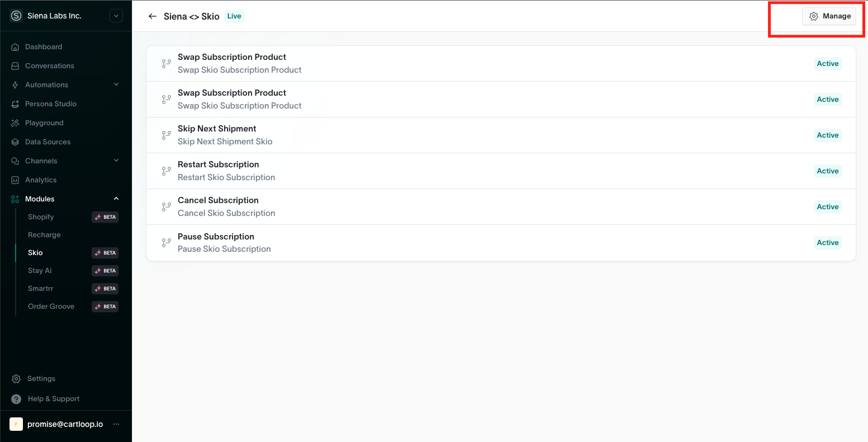This screenshot has width=868, height=442.
Task: Open the Siena Labs Inc. workspace dropdown
Action: coord(116,16)
